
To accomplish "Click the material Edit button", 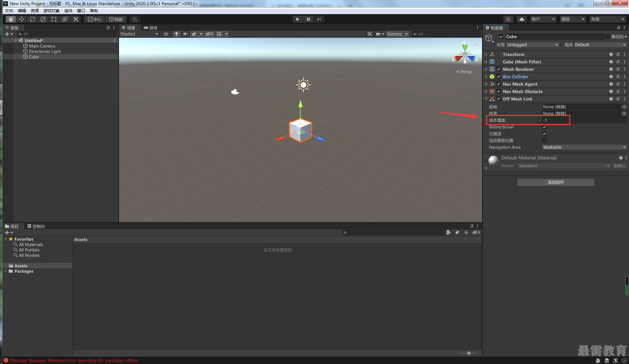I will click(620, 166).
